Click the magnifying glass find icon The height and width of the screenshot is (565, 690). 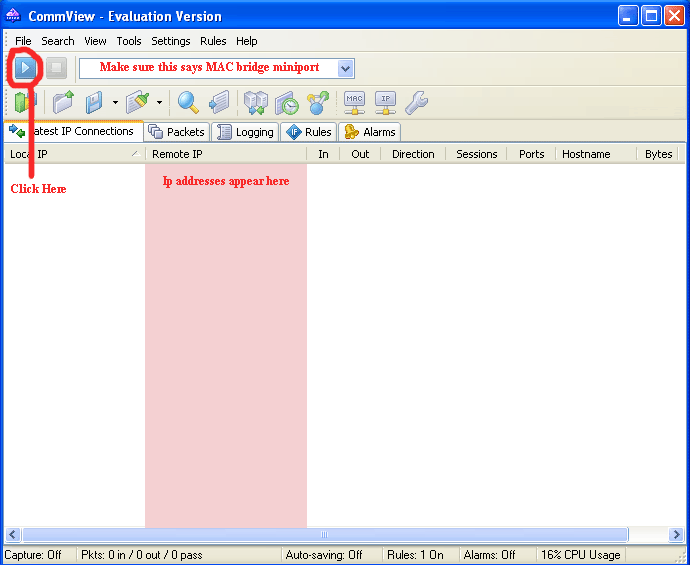coord(188,103)
